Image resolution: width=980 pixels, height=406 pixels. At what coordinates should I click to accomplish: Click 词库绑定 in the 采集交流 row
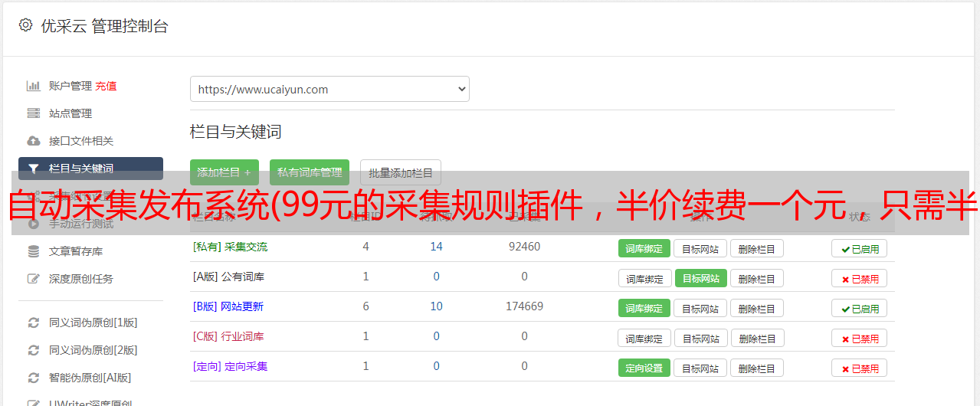pos(644,248)
